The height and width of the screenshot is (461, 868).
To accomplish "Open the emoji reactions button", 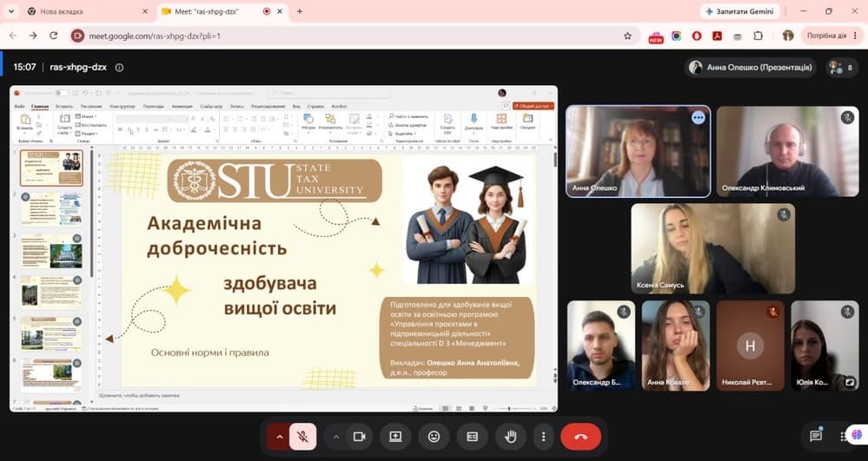I will (434, 437).
